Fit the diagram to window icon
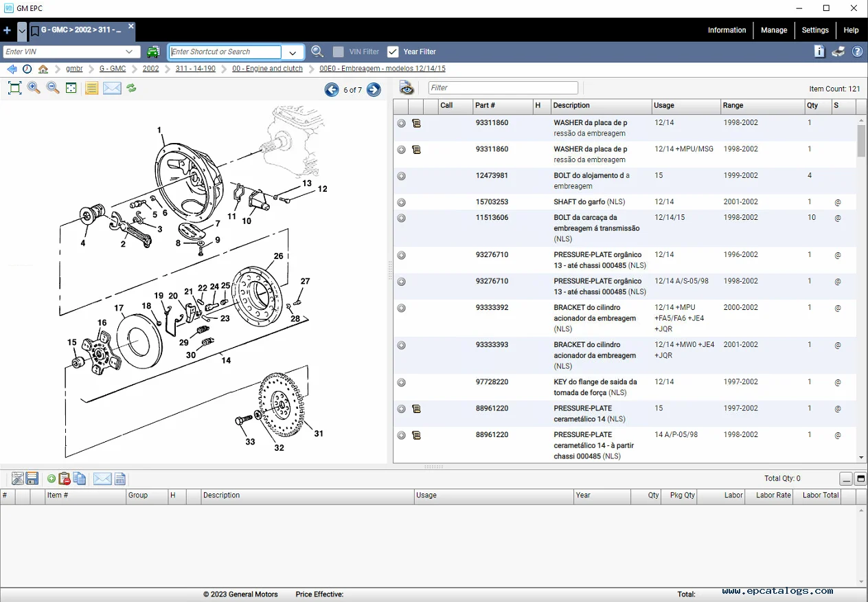Viewport: 868px width, 602px height. pos(14,88)
